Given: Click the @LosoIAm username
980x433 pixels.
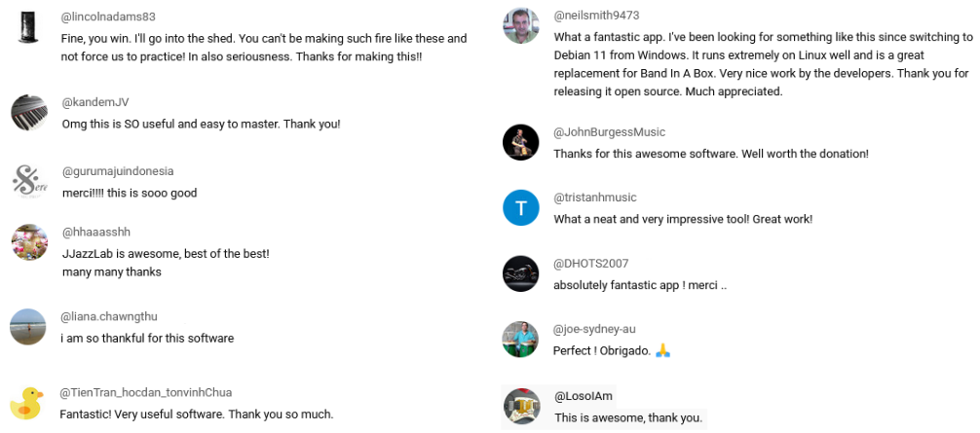Looking at the screenshot, I should tap(584, 396).
